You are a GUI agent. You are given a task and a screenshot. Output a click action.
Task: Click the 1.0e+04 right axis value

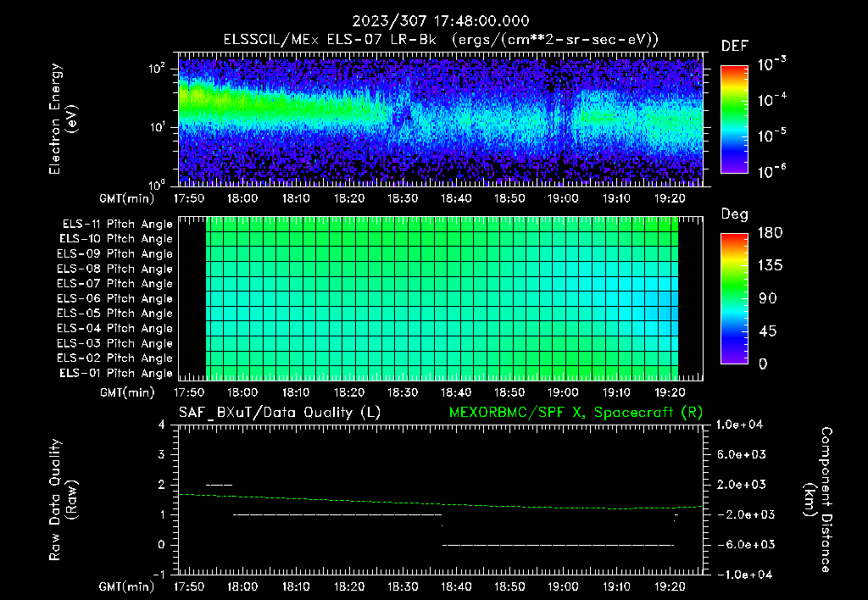pyautogui.click(x=739, y=425)
